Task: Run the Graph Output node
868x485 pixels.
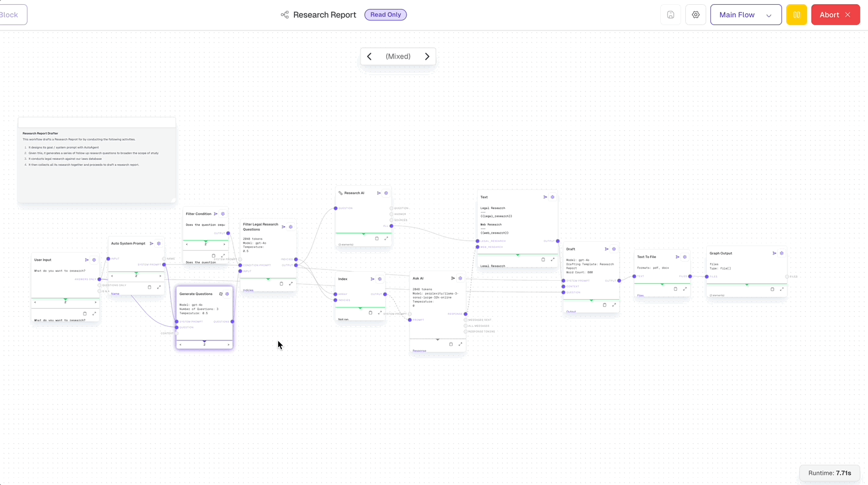Action: (x=774, y=253)
